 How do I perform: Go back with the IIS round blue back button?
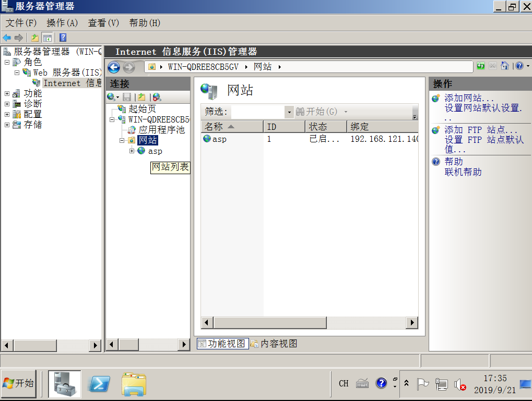114,67
